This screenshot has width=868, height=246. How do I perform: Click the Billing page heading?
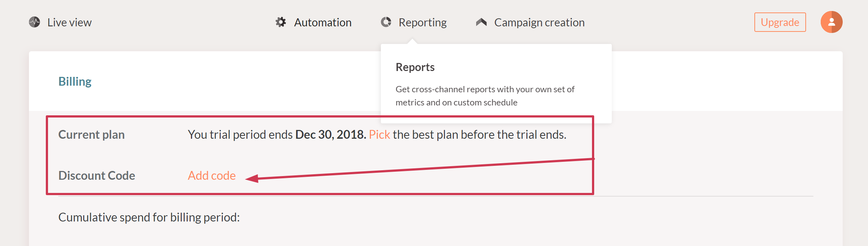[75, 81]
